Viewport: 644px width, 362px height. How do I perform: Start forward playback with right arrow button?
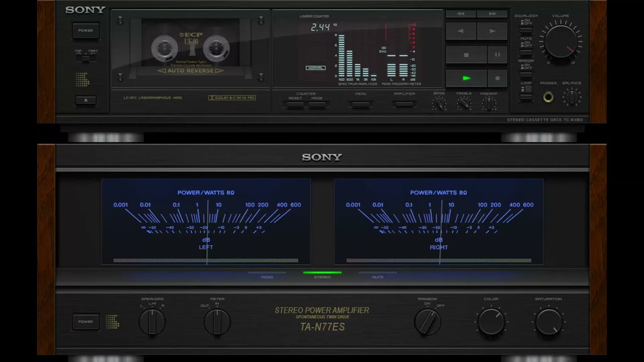492,31
